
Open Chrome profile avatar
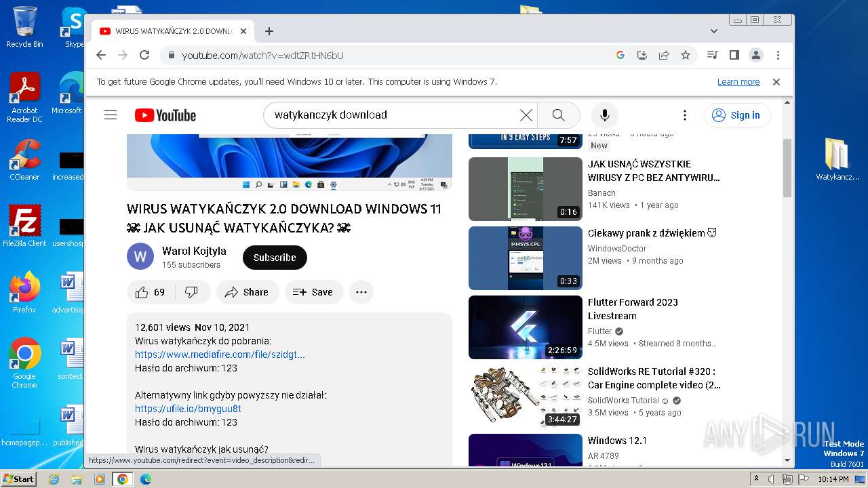[755, 55]
